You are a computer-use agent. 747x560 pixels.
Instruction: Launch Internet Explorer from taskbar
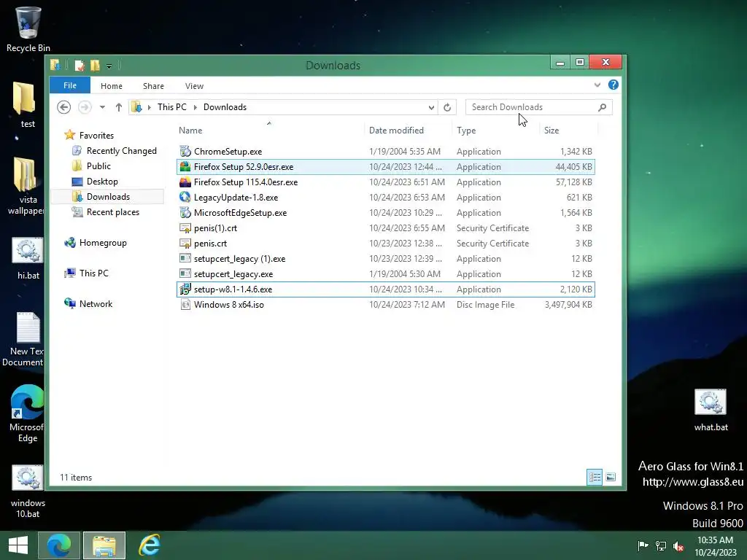point(150,545)
